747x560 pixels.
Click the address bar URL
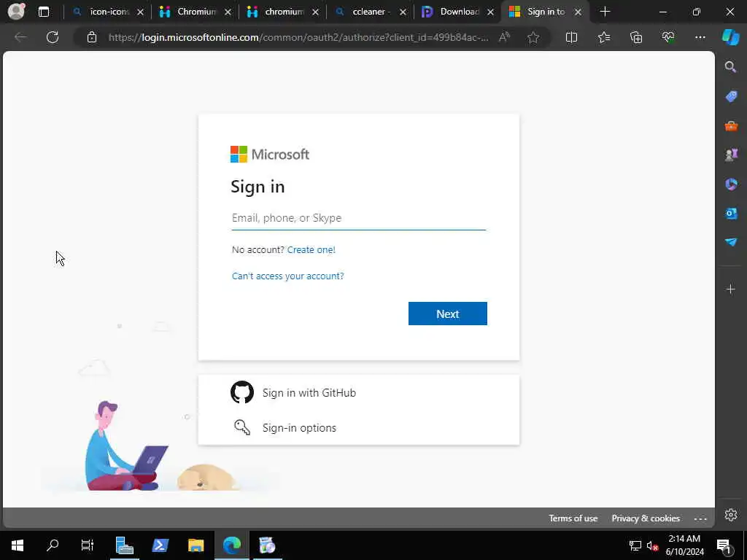pyautogui.click(x=298, y=37)
